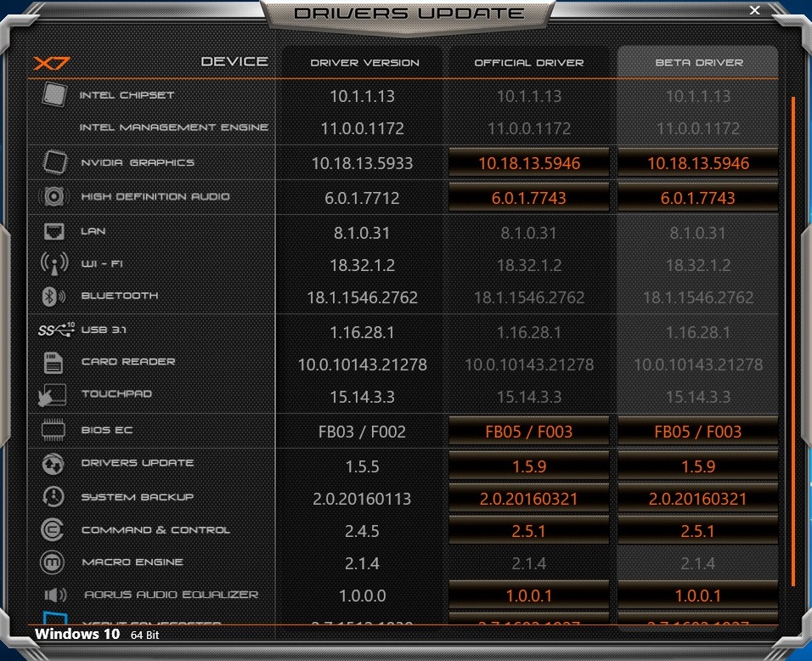Viewport: 812px width, 661px height.
Task: Click the Official Driver column header
Action: coord(528,63)
